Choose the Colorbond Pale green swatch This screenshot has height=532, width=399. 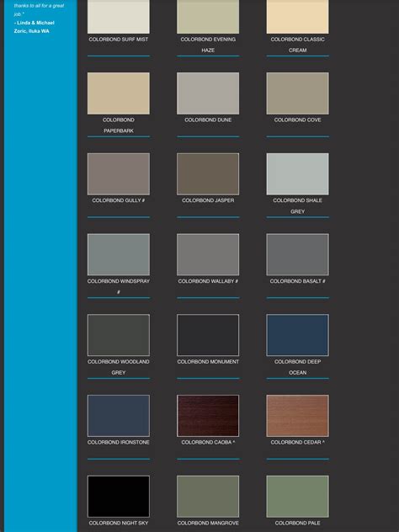(x=297, y=497)
